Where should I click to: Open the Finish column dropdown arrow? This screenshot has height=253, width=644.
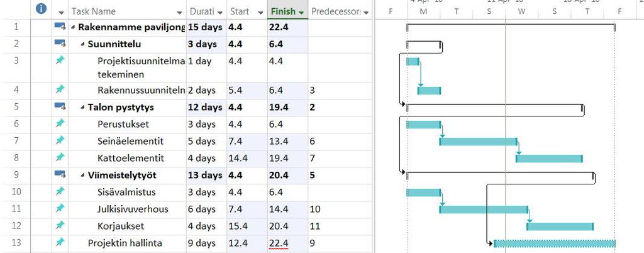tap(302, 13)
